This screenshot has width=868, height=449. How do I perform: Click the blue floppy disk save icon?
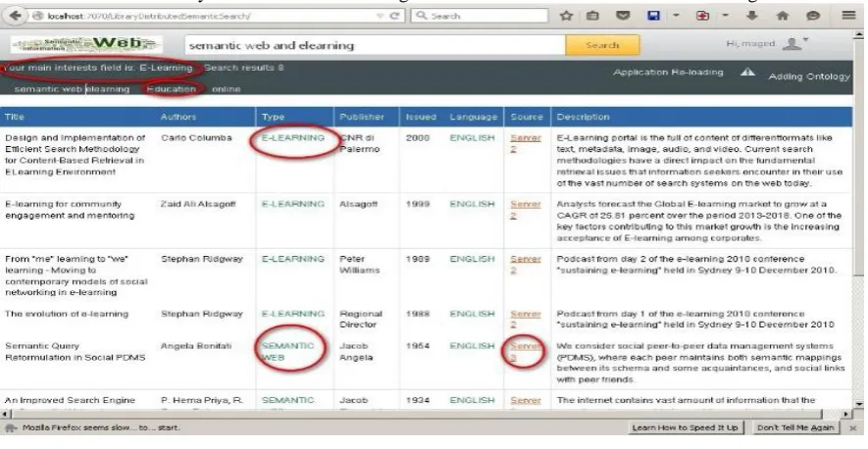(654, 16)
